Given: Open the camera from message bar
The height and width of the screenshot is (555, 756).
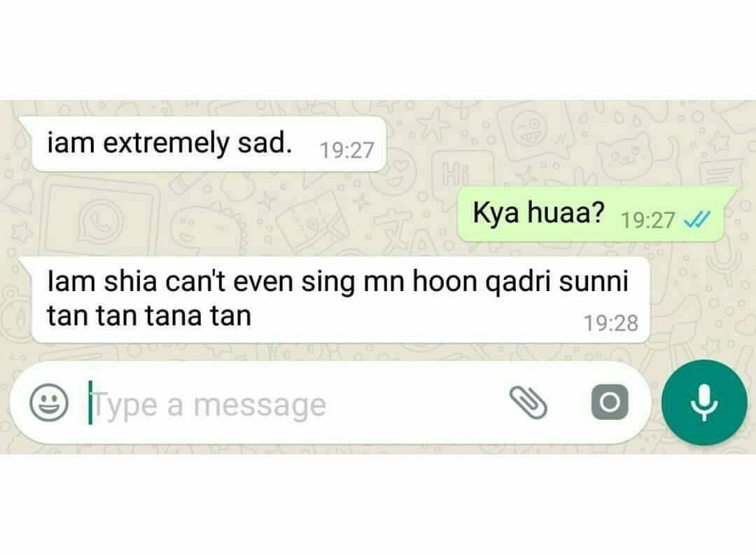Looking at the screenshot, I should 610,402.
